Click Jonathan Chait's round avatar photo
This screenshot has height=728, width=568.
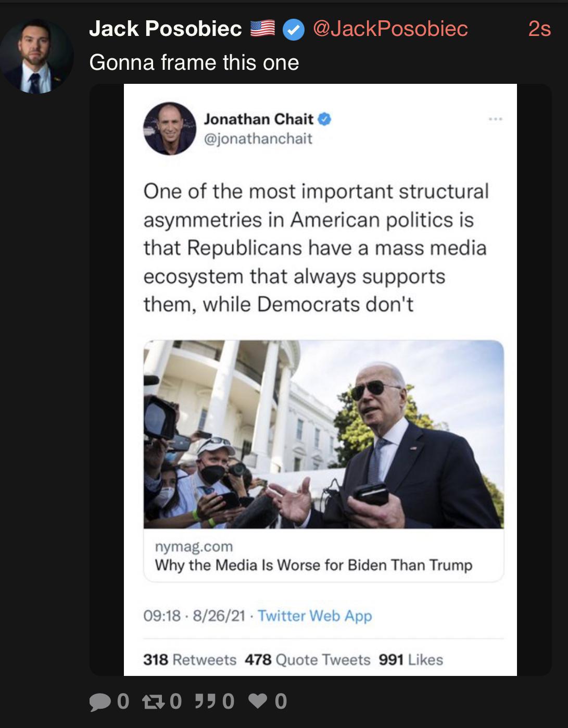click(x=170, y=129)
